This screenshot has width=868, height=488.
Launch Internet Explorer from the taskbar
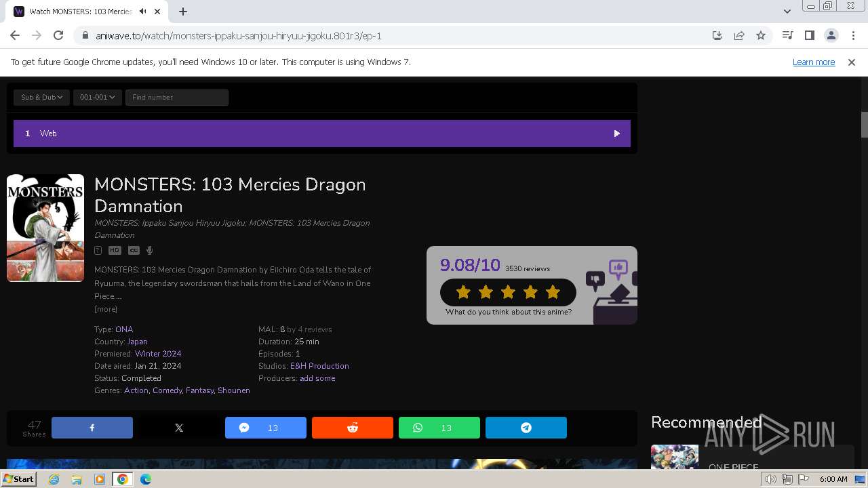(54, 479)
